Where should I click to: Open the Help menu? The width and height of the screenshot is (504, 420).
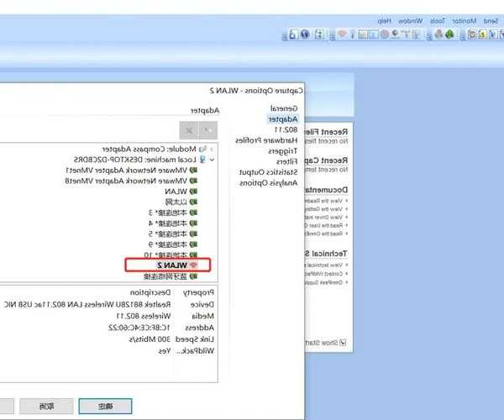(x=383, y=18)
